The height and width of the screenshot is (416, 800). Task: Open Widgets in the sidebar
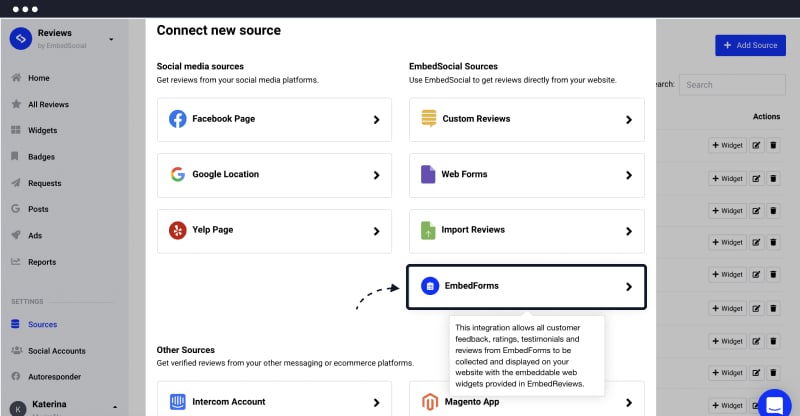point(42,131)
